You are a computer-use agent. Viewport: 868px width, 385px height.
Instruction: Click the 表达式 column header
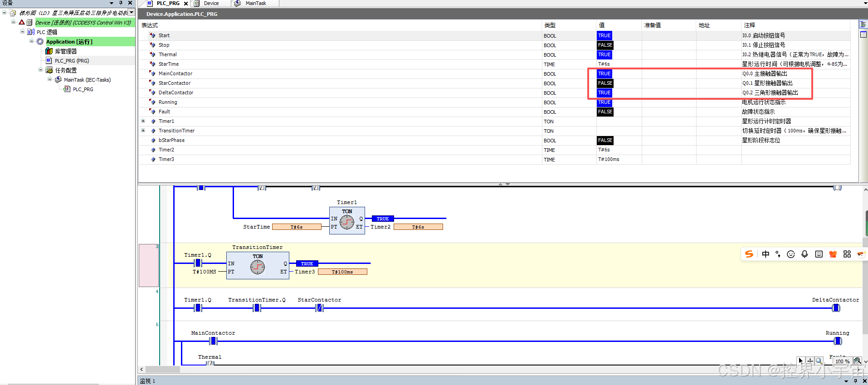point(150,25)
